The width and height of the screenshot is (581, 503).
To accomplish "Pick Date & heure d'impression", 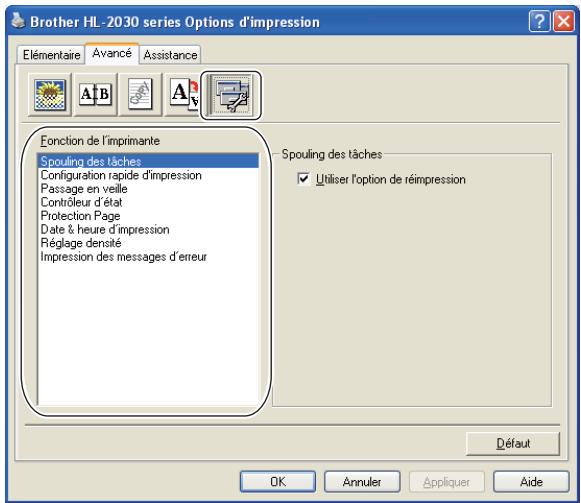I will tap(148, 229).
